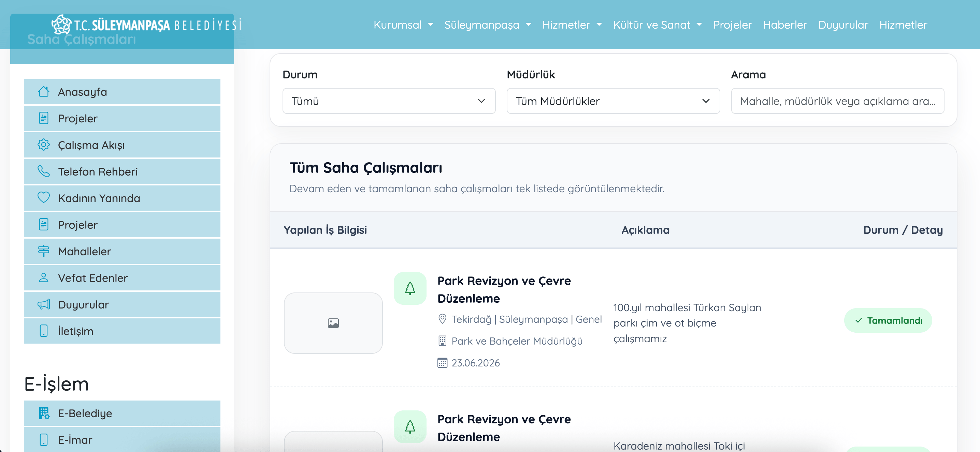Click the Yapılan İş Bilgisi column header

point(325,230)
